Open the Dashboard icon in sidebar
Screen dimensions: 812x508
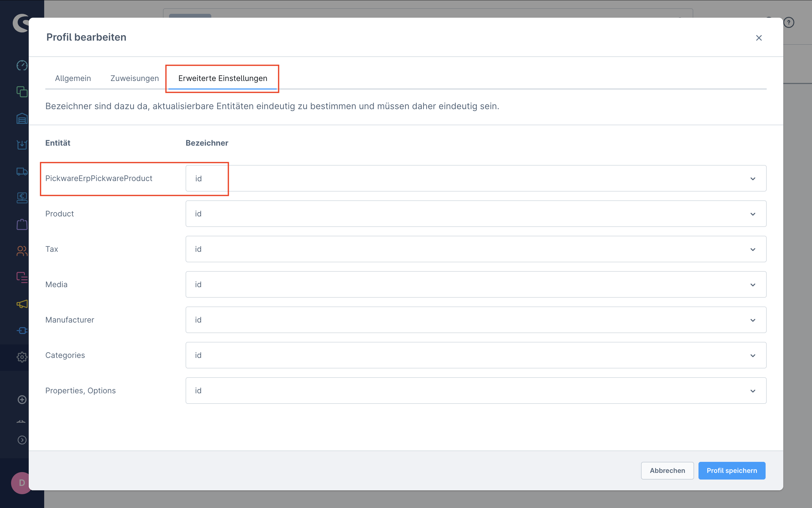(x=22, y=65)
